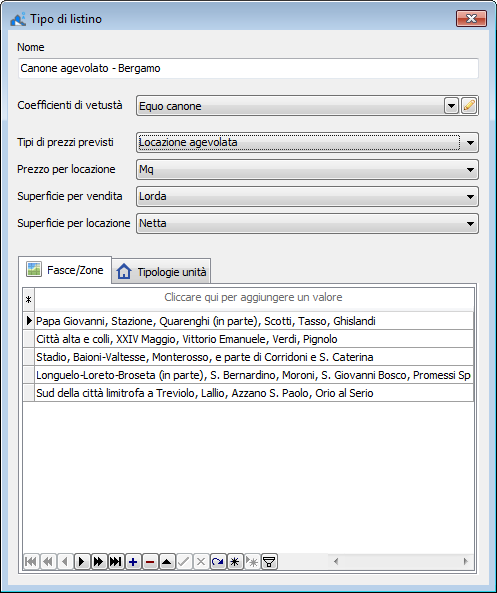Switch to Tipologie unità tab
The image size is (497, 593).
click(x=162, y=271)
